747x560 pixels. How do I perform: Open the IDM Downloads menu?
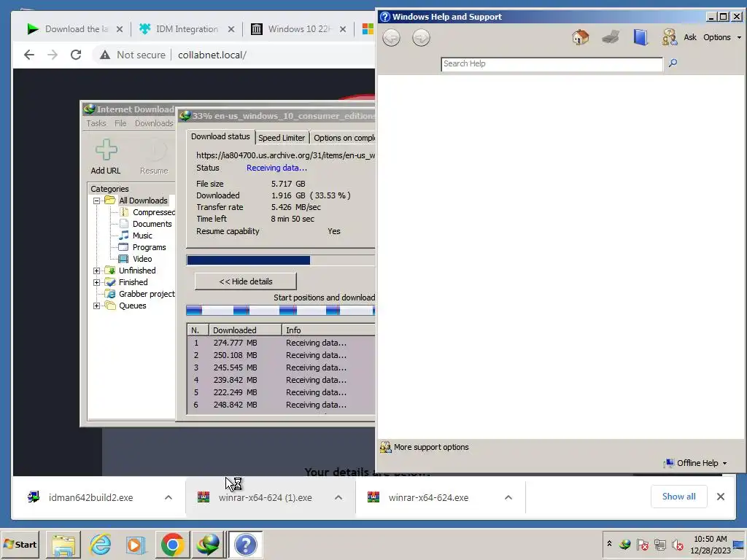coord(154,123)
